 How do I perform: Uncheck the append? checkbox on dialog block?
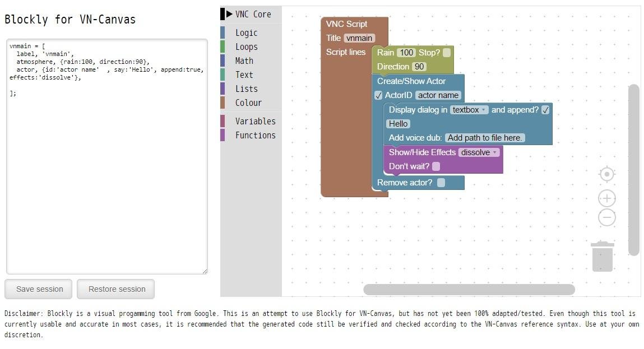546,110
